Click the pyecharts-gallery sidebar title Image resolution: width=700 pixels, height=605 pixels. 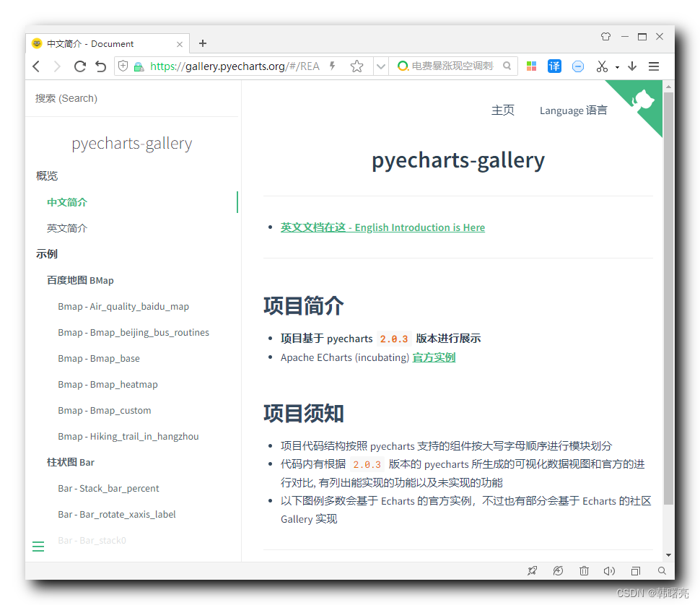(131, 144)
